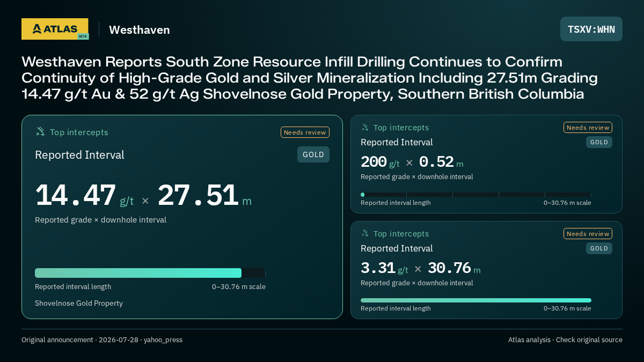Click Reported interval length label in 3.31 g/t card
Viewport: 644px width, 362px height.
click(x=396, y=308)
